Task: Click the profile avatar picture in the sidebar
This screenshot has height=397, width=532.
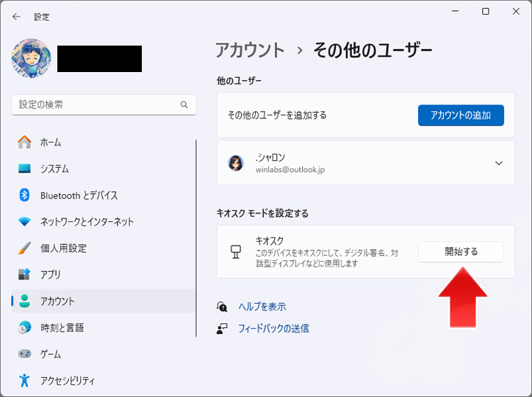Action: click(x=31, y=58)
